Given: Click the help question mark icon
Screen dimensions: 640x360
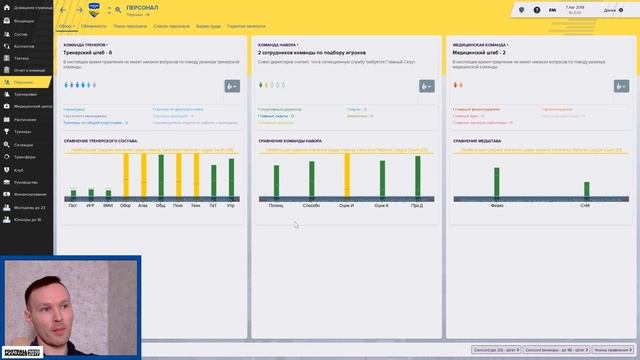Looking at the screenshot, I should tap(537, 10).
